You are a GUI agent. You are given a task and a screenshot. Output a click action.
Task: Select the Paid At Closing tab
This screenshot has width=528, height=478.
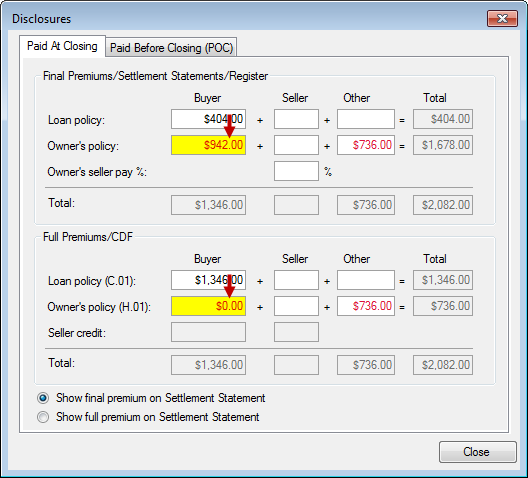[62, 46]
